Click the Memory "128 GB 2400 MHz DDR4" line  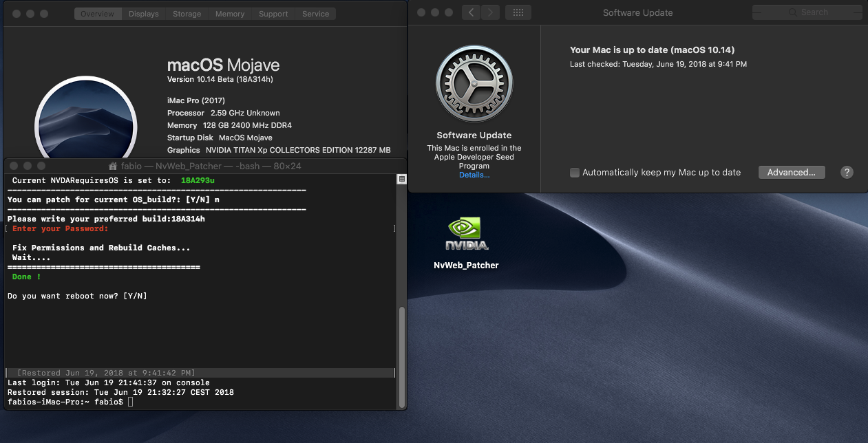(229, 125)
